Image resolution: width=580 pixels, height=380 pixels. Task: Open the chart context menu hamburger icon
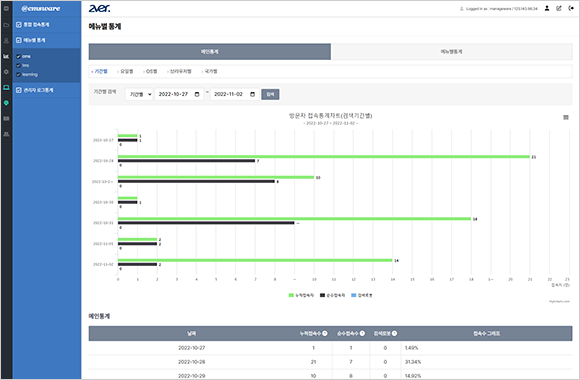566,117
